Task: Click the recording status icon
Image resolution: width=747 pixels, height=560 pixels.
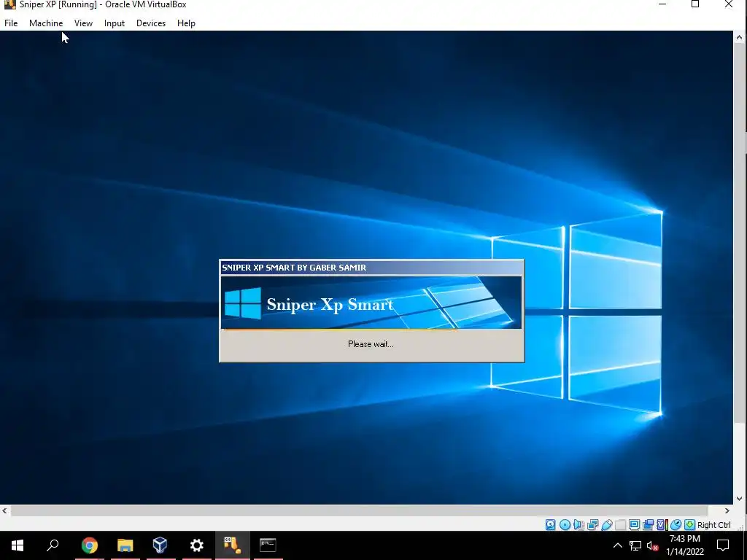Action: tap(648, 525)
